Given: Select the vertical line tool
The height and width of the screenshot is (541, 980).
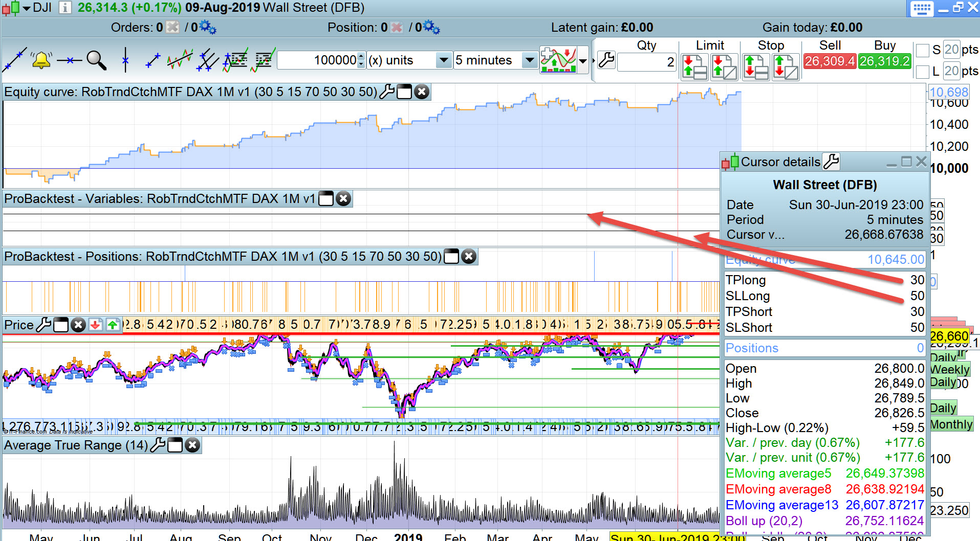Looking at the screenshot, I should 125,60.
